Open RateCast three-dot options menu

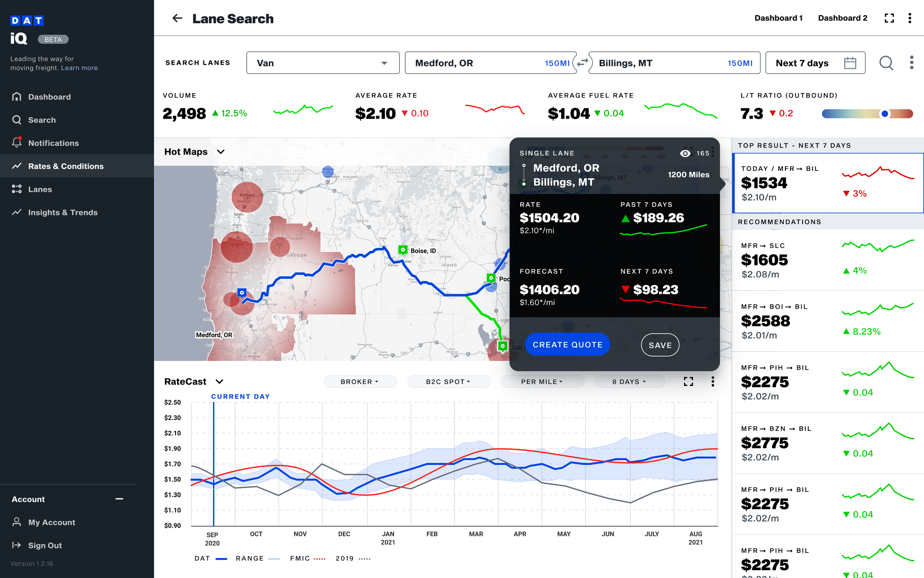tap(712, 382)
